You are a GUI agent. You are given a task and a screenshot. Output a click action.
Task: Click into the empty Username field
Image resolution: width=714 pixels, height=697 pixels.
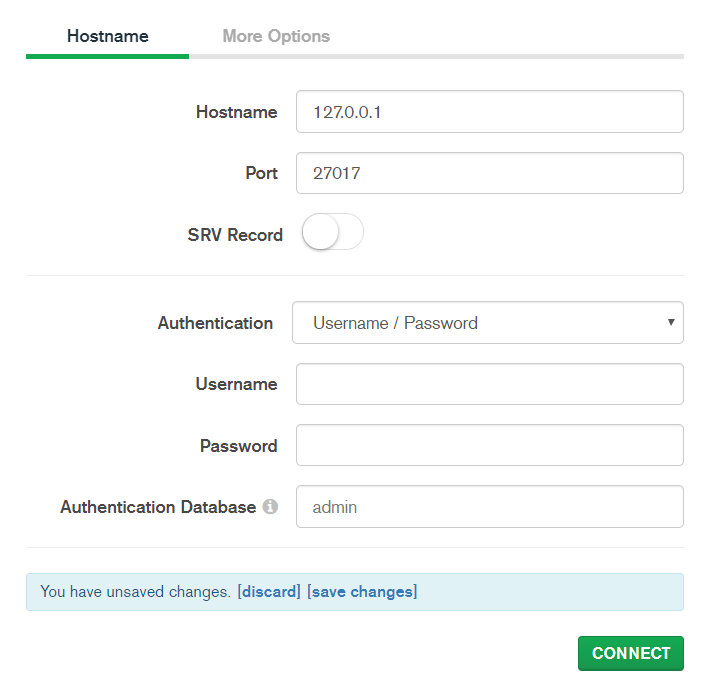click(489, 384)
